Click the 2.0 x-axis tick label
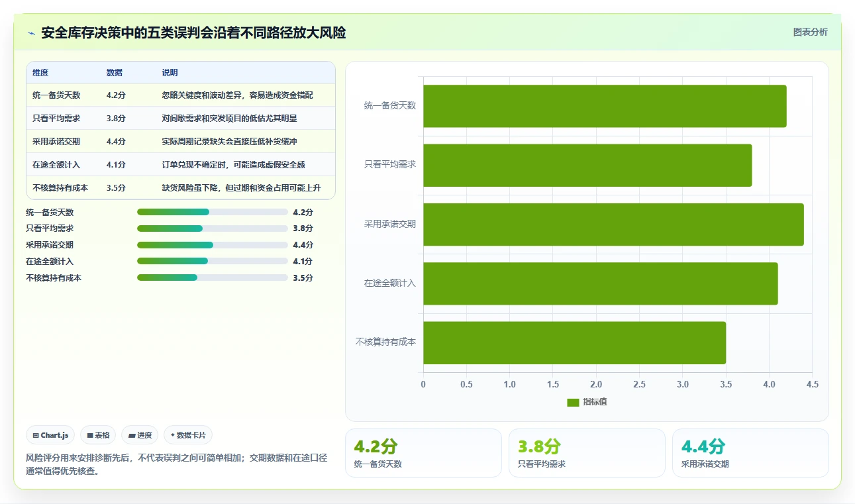 click(596, 384)
